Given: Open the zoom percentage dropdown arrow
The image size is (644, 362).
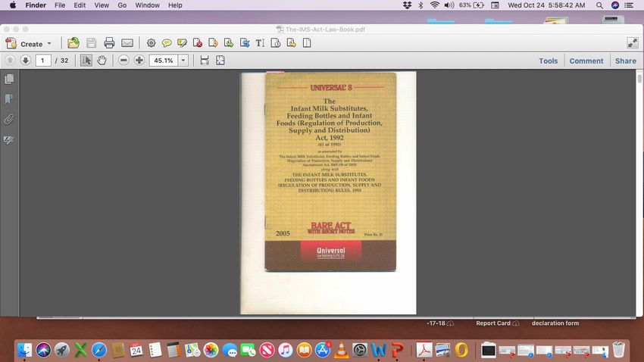Looking at the screenshot, I should coord(183,61).
